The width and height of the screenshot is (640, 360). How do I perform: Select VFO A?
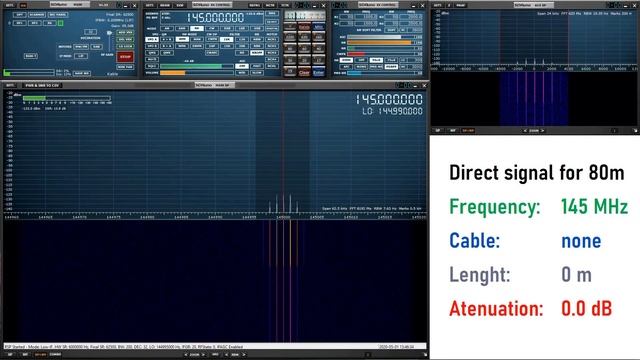[152, 40]
